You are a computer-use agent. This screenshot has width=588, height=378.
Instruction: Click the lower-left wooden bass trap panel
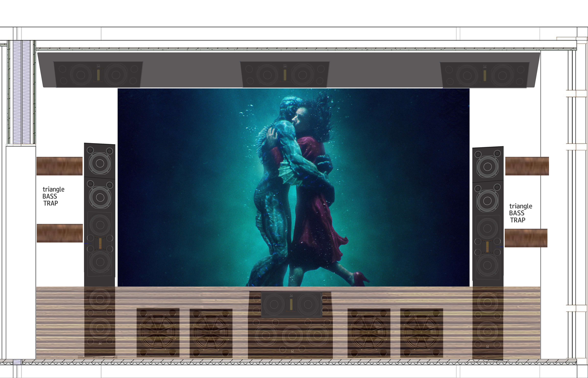pos(60,233)
